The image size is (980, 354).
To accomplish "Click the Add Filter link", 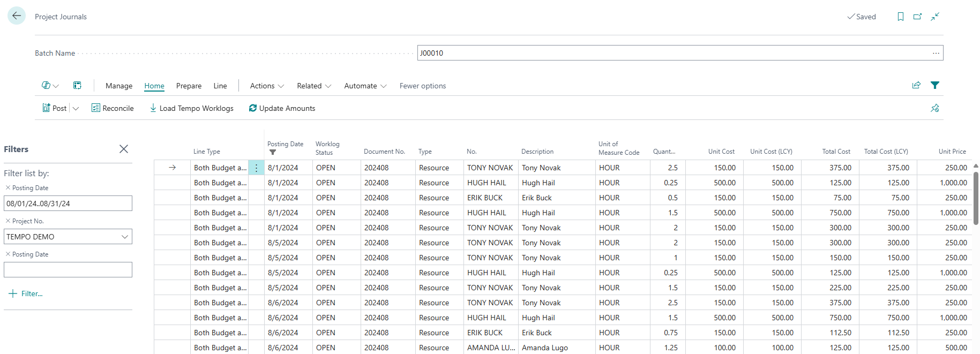I will (26, 293).
